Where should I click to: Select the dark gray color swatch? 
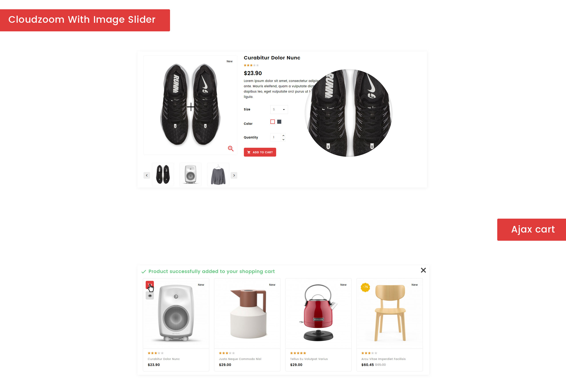click(x=279, y=122)
